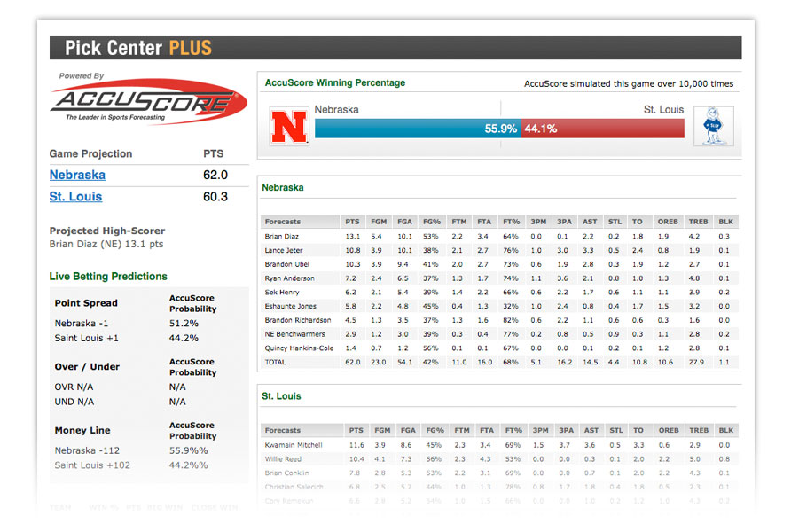Viewport: 791px width, 532px height.
Task: Click the St. Louis table OREB header
Action: coord(669,430)
